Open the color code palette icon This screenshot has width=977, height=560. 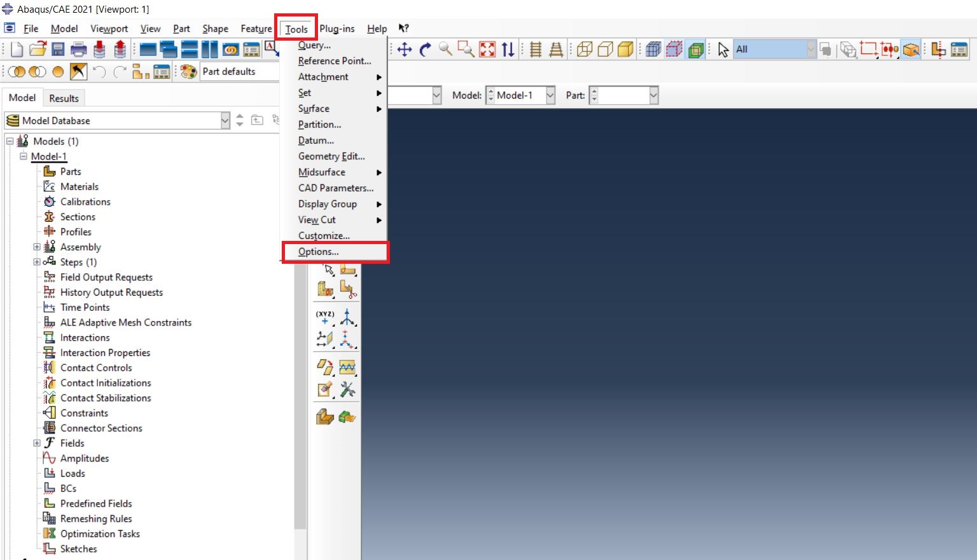pos(188,72)
